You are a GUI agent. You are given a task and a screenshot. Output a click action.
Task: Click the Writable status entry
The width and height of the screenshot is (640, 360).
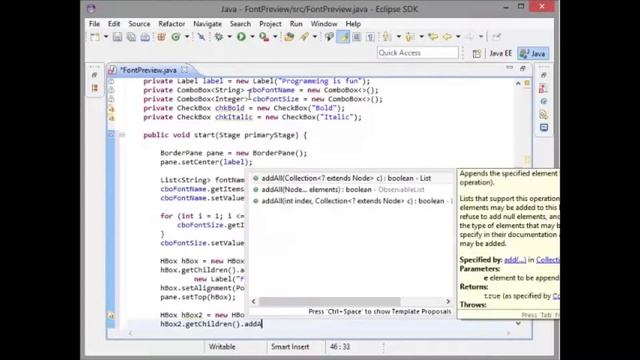pos(222,347)
